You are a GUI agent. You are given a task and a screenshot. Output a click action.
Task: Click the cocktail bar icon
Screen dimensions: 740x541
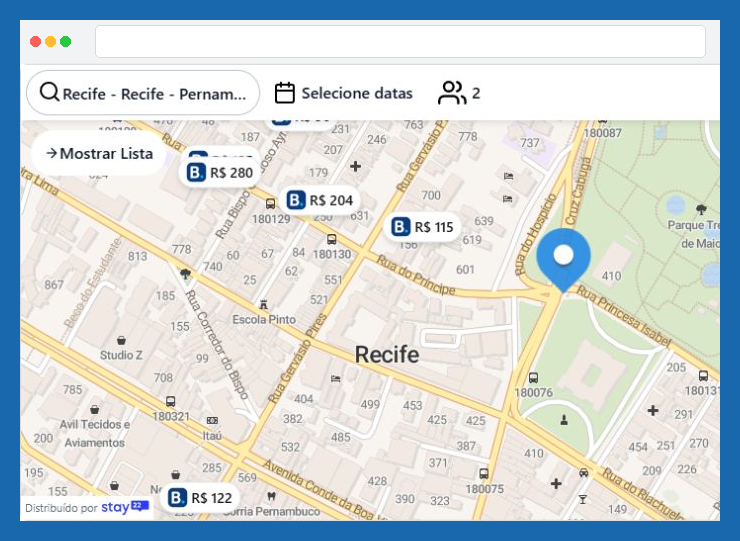click(583, 499)
